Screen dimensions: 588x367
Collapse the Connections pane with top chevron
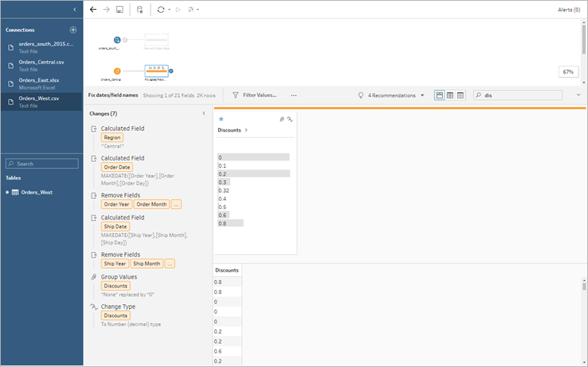click(75, 9)
